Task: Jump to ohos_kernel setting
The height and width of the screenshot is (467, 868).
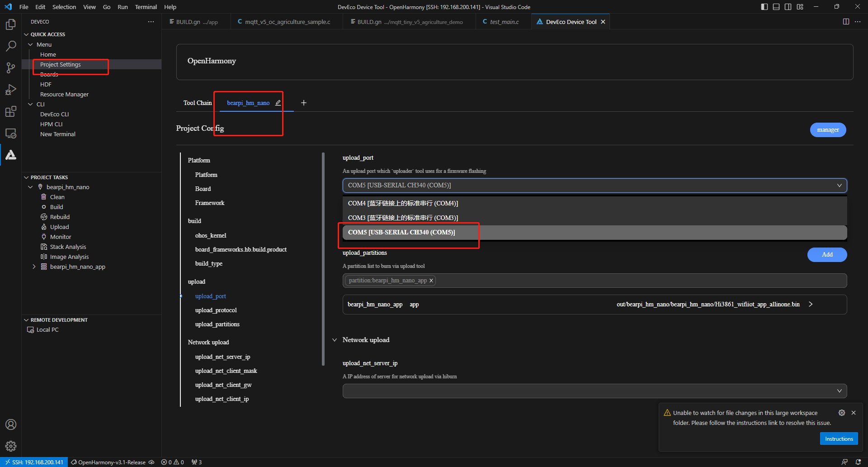Action: coord(211,235)
